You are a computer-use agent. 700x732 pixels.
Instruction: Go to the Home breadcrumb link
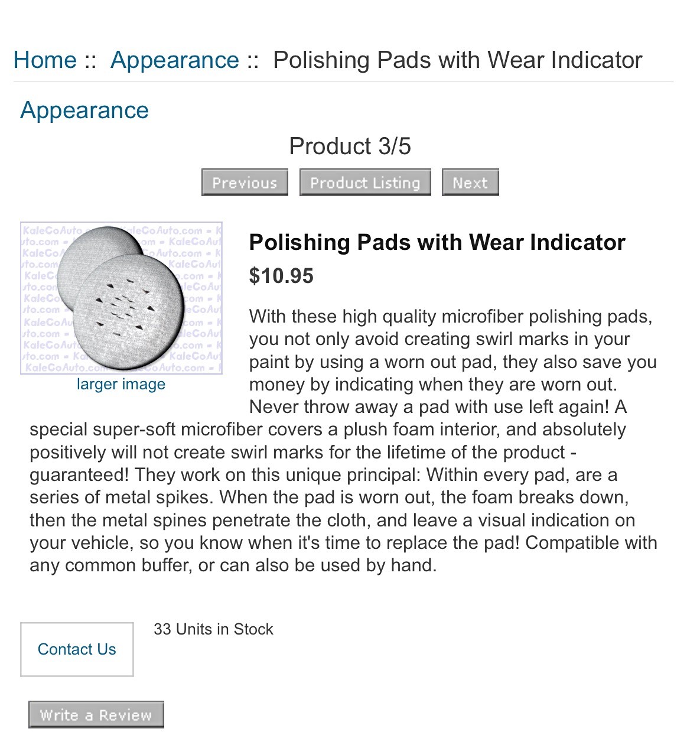(x=45, y=60)
